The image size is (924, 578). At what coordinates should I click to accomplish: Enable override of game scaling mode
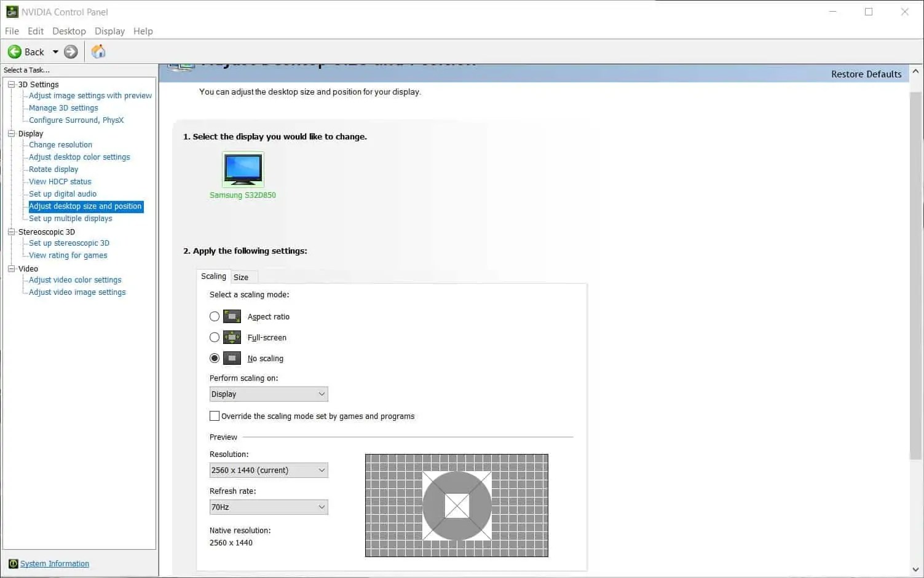coord(214,416)
